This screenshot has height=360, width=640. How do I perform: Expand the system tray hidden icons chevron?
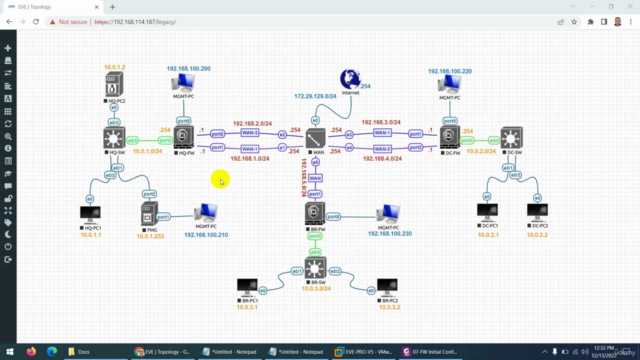pyautogui.click(x=544, y=351)
